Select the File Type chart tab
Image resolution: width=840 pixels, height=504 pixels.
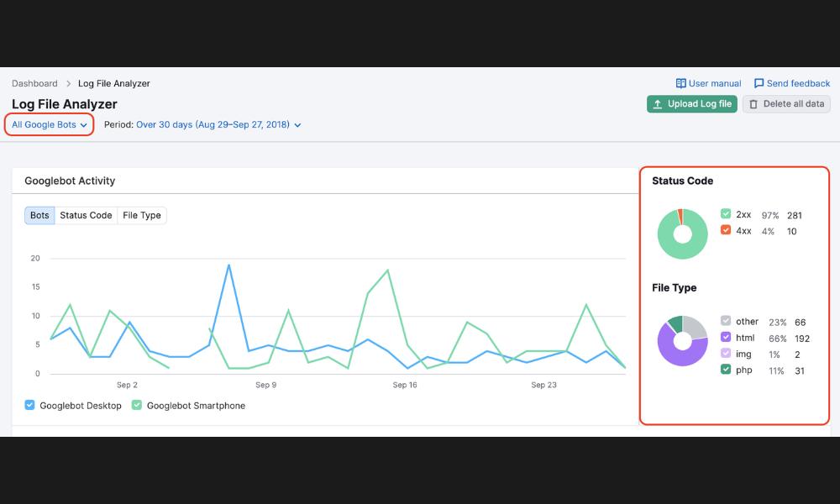pos(141,215)
